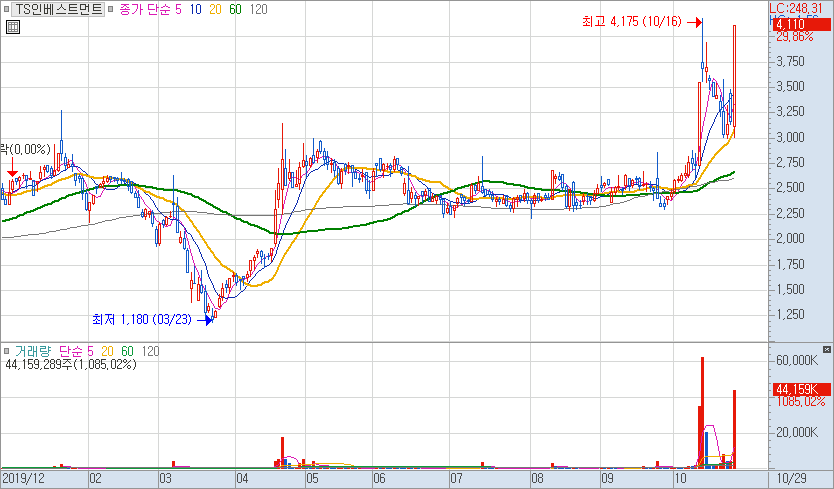Click the 10/29 current date label

tap(791, 478)
